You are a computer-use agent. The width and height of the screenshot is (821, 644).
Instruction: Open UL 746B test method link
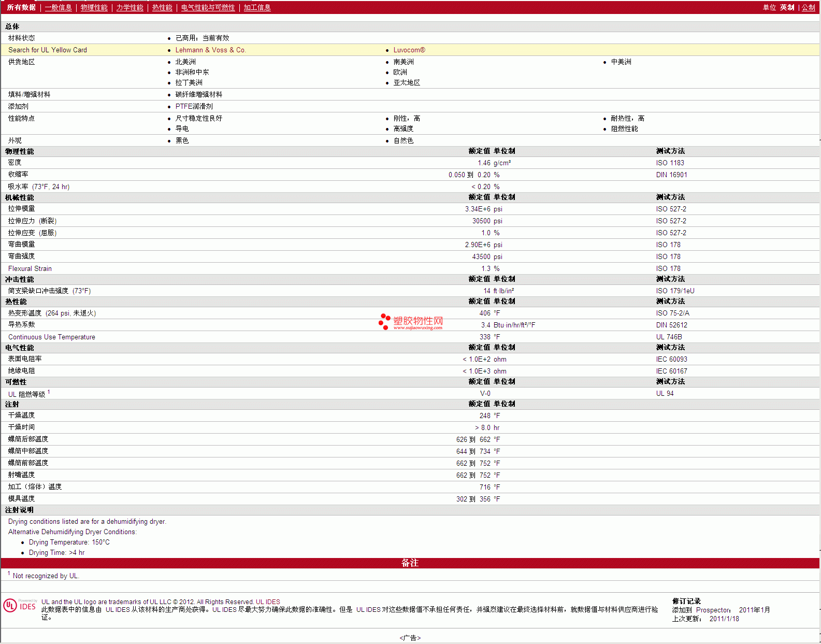coord(669,337)
